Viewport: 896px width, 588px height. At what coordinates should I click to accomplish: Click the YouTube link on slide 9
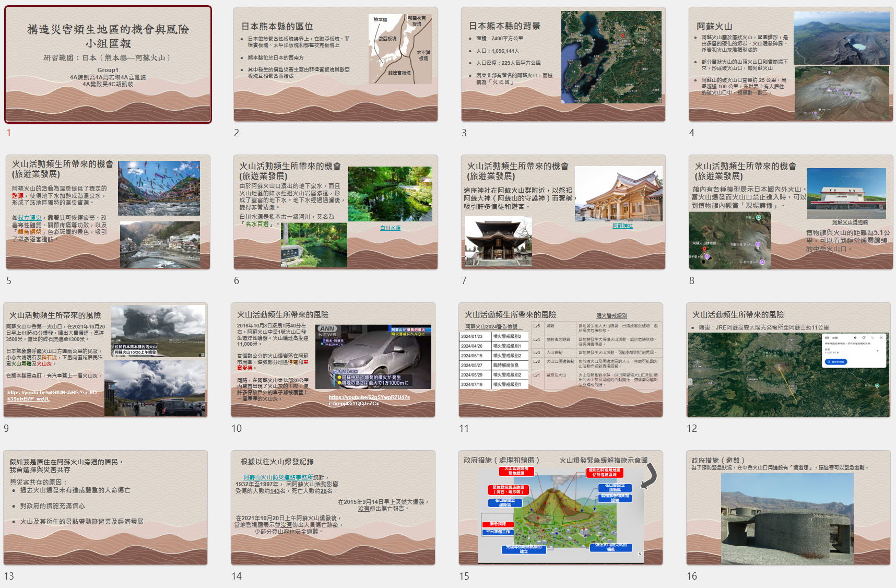point(52,395)
